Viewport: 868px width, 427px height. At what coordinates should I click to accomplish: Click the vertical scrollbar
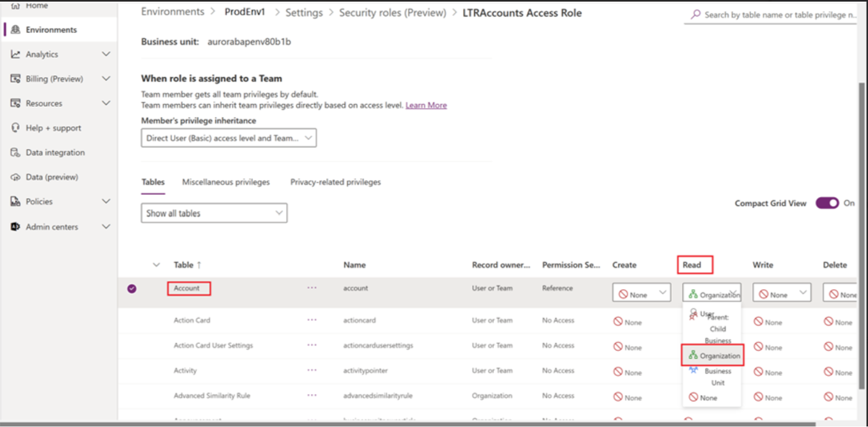[x=862, y=235]
